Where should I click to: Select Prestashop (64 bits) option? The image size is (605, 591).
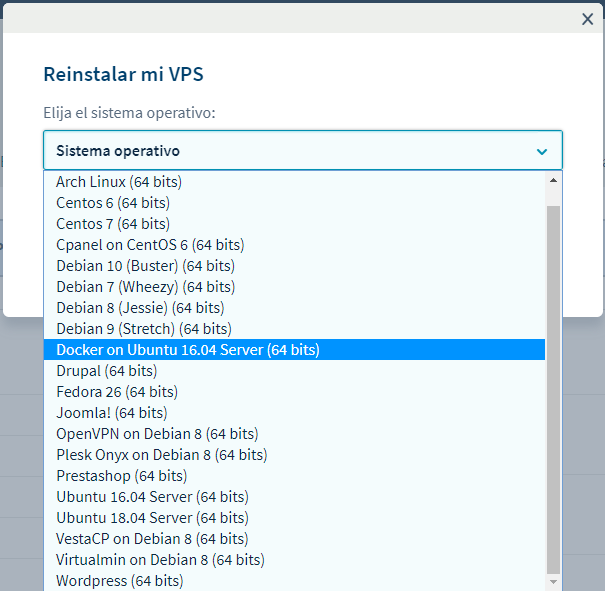point(294,476)
